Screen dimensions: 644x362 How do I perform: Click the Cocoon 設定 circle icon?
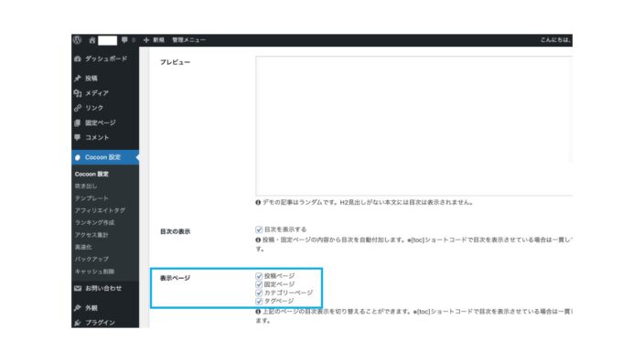click(x=78, y=157)
